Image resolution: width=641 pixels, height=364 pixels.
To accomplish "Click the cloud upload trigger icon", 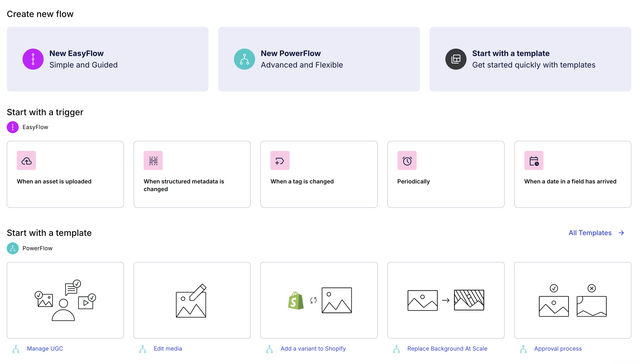I will 26,160.
